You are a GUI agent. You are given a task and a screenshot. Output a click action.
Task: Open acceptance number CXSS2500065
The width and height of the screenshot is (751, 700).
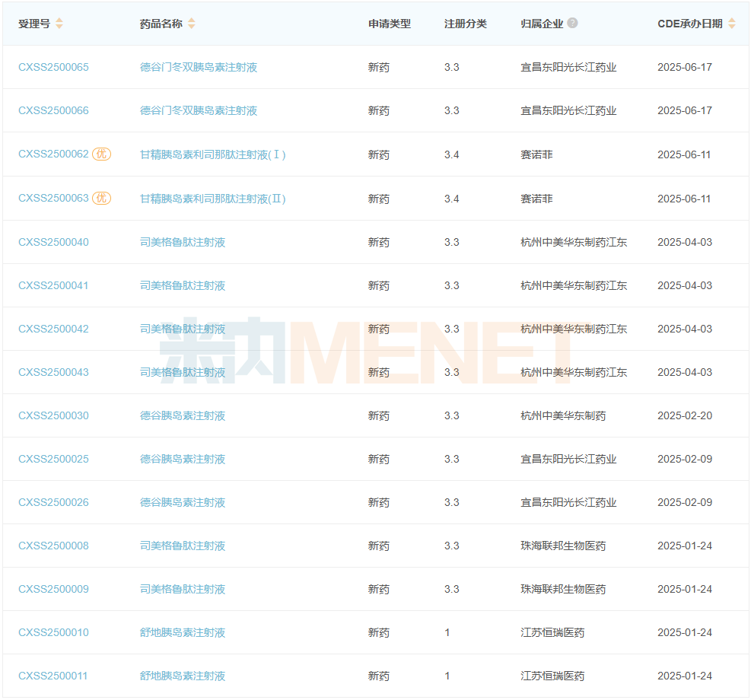[x=53, y=68]
